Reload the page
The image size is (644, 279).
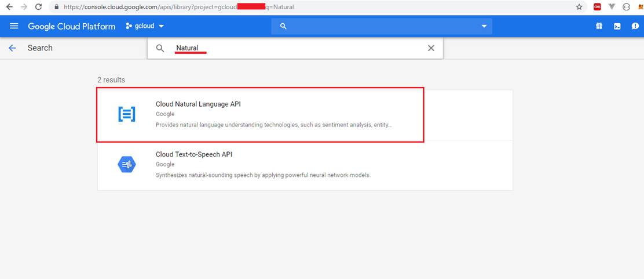(x=38, y=7)
